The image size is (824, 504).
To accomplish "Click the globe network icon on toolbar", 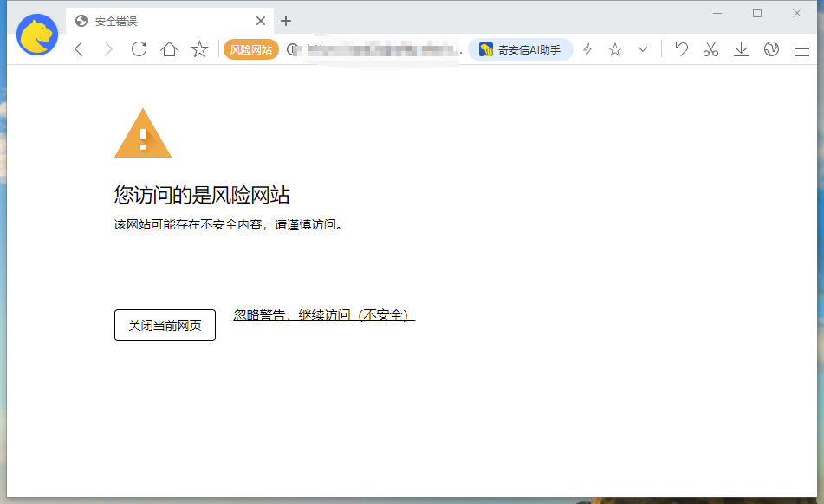I will coord(771,49).
